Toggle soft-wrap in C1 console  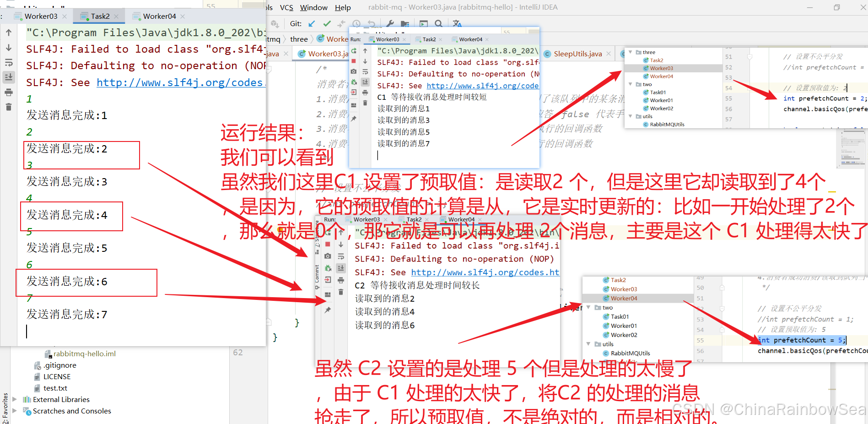coord(365,71)
